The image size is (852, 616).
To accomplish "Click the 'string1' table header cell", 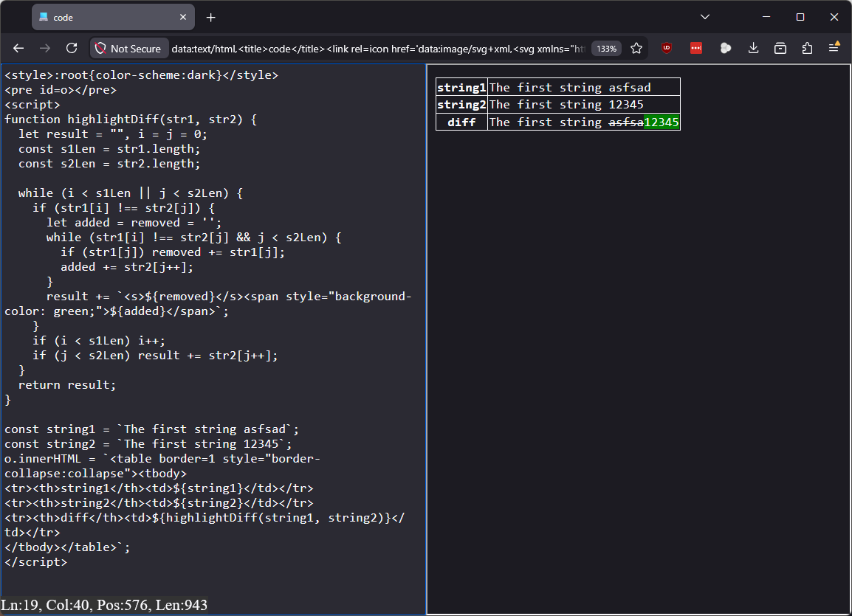I will click(461, 87).
